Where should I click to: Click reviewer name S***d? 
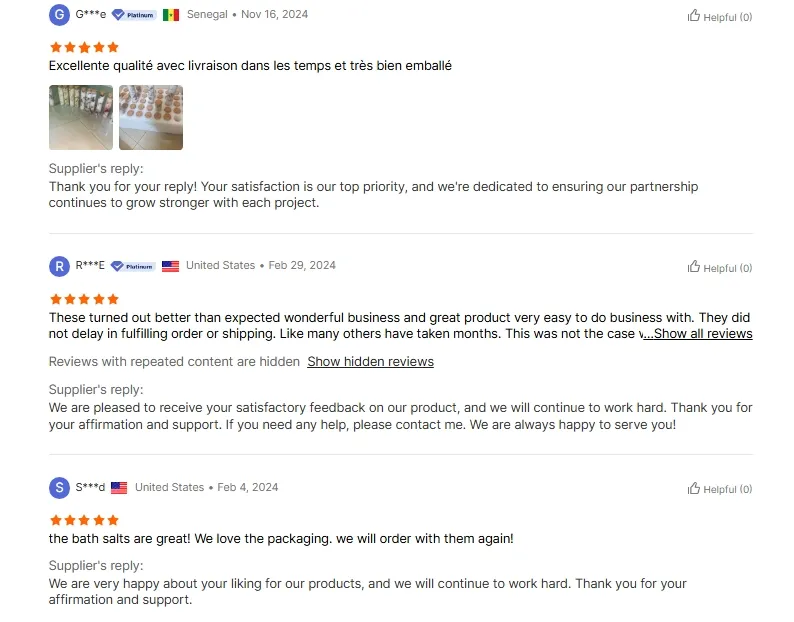pyautogui.click(x=90, y=487)
